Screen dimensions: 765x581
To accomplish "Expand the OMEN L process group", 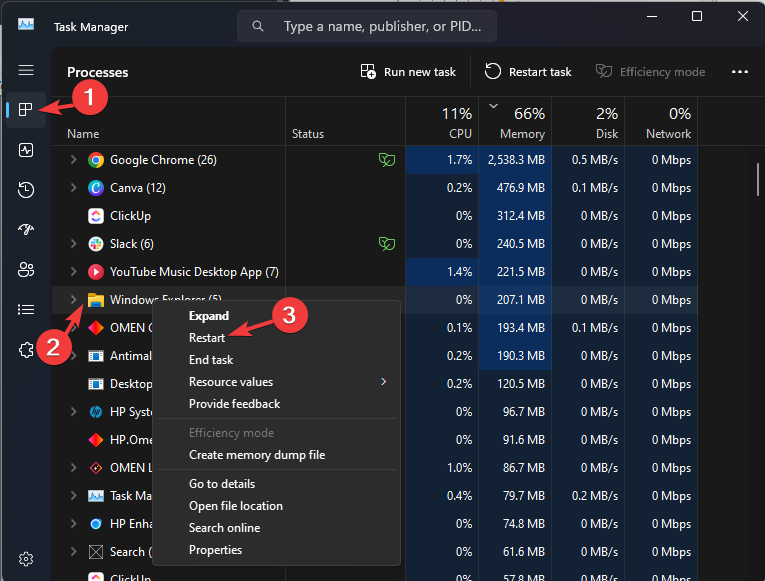I will click(x=73, y=468).
